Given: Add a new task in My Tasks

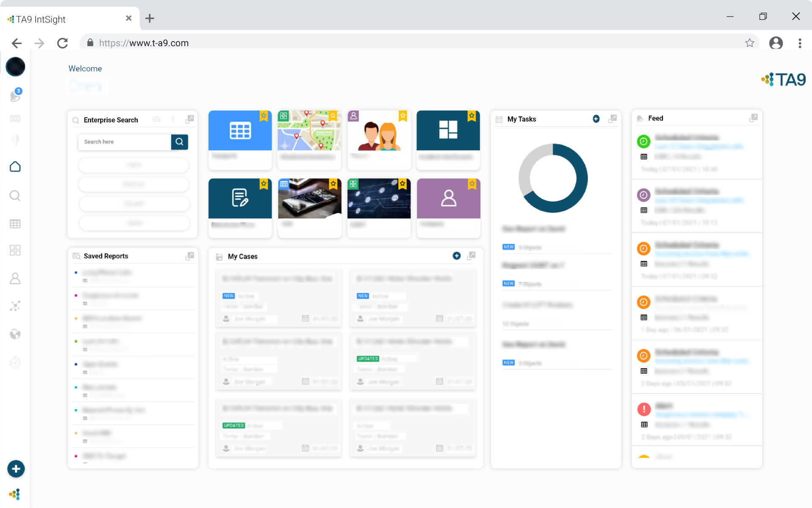Looking at the screenshot, I should coord(596,119).
